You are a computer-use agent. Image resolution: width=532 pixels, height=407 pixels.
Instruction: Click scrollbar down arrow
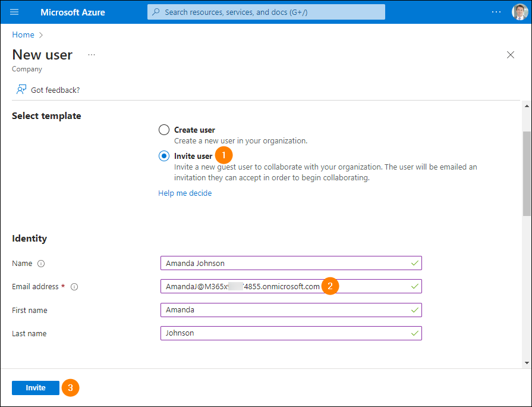coord(527,363)
